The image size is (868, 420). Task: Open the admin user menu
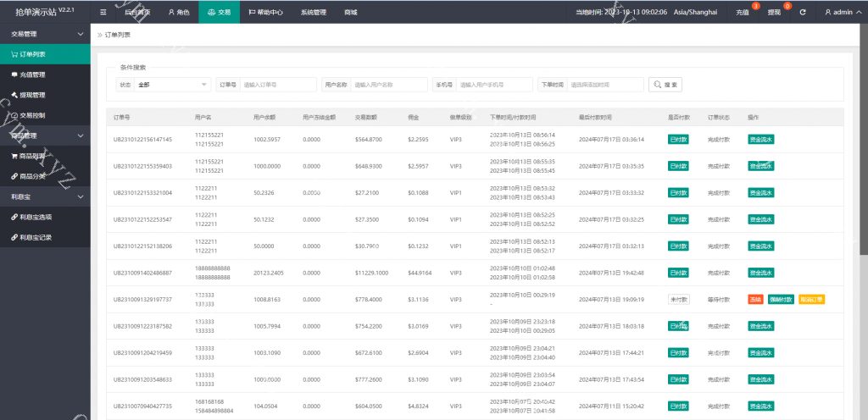(x=842, y=12)
